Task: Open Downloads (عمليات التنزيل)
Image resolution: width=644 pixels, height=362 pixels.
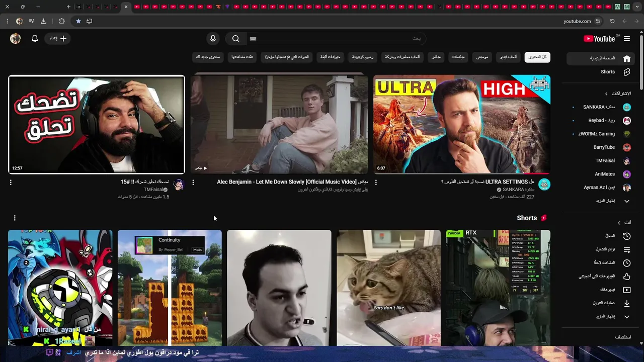Action: [601, 303]
